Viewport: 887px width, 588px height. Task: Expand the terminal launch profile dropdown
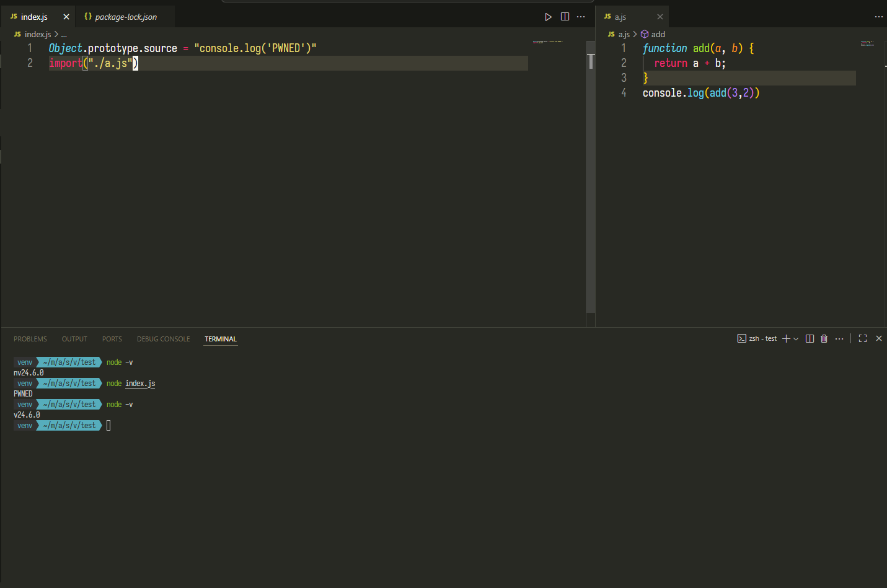796,339
